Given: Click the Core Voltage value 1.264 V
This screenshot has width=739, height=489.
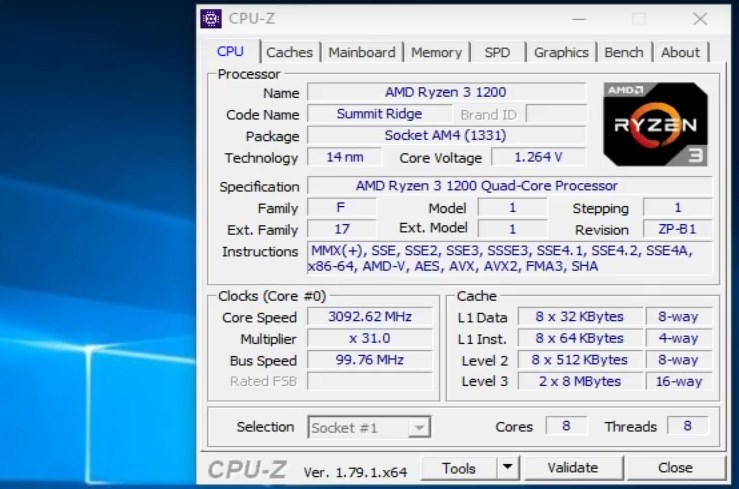Looking at the screenshot, I should click(x=539, y=157).
